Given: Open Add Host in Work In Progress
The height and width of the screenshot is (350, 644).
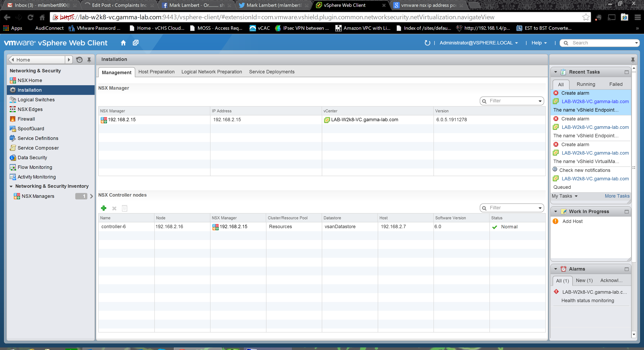Looking at the screenshot, I should [x=572, y=221].
